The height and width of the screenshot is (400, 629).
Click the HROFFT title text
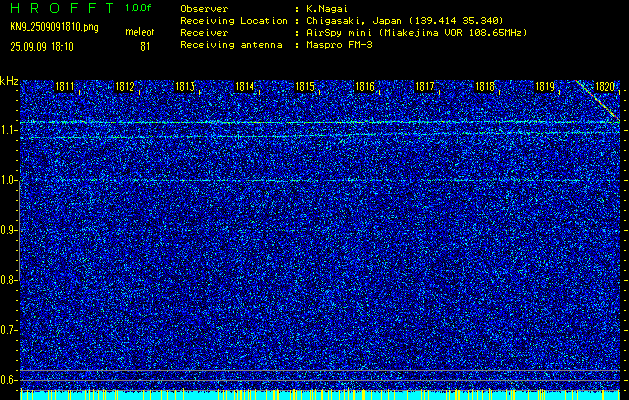pyautogui.click(x=62, y=8)
